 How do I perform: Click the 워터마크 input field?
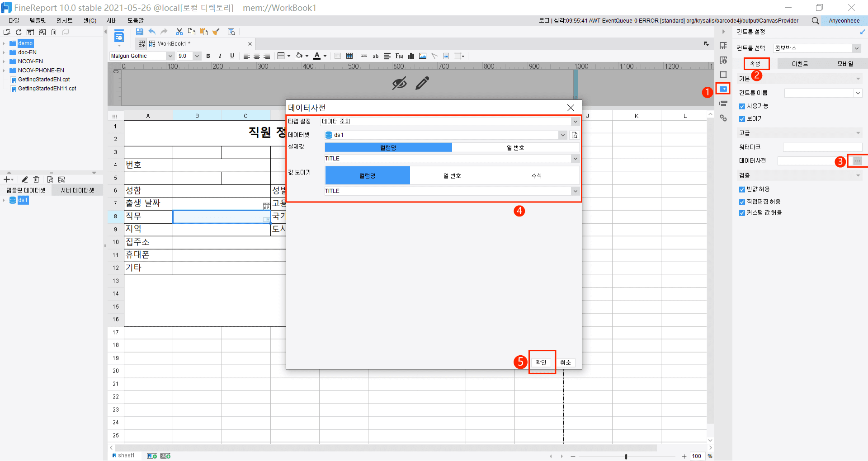[822, 147]
